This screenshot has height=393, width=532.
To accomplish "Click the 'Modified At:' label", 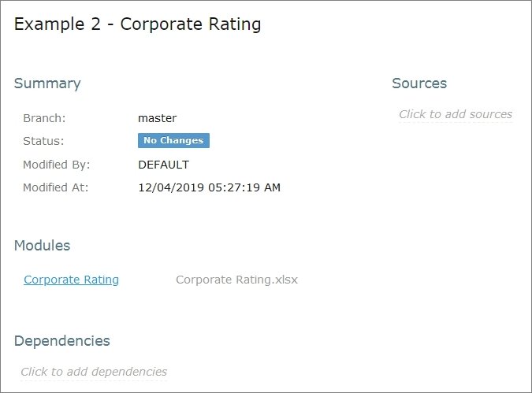I will [x=56, y=188].
